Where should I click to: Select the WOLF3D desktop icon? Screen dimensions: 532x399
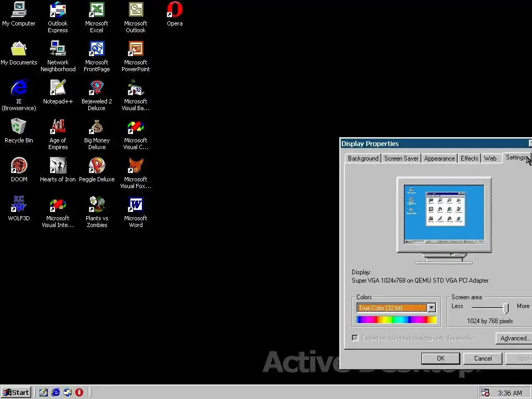click(x=19, y=209)
